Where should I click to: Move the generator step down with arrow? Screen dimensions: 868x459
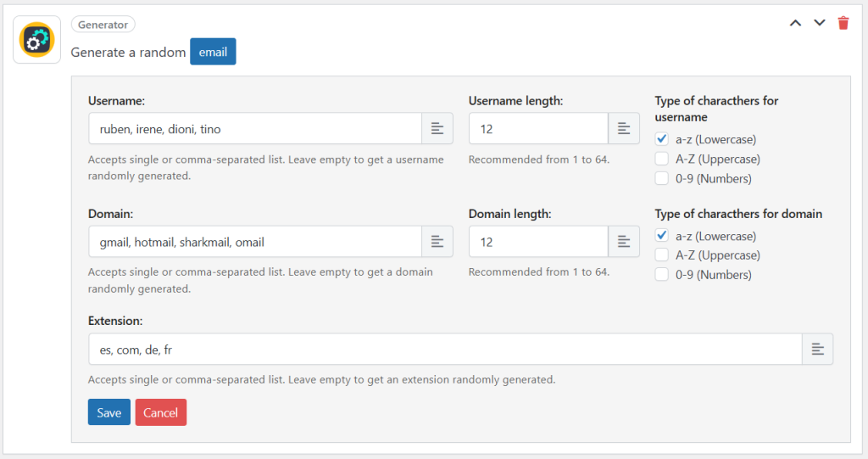pyautogui.click(x=819, y=23)
